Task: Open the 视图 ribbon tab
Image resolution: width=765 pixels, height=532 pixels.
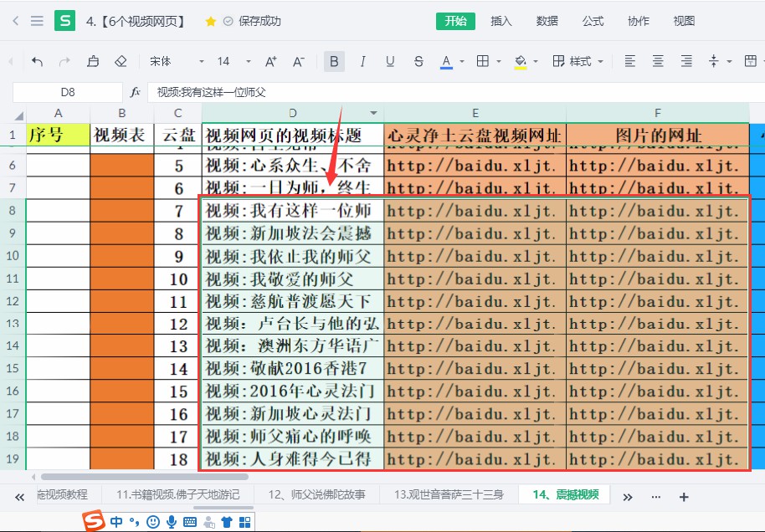Action: 684,21
